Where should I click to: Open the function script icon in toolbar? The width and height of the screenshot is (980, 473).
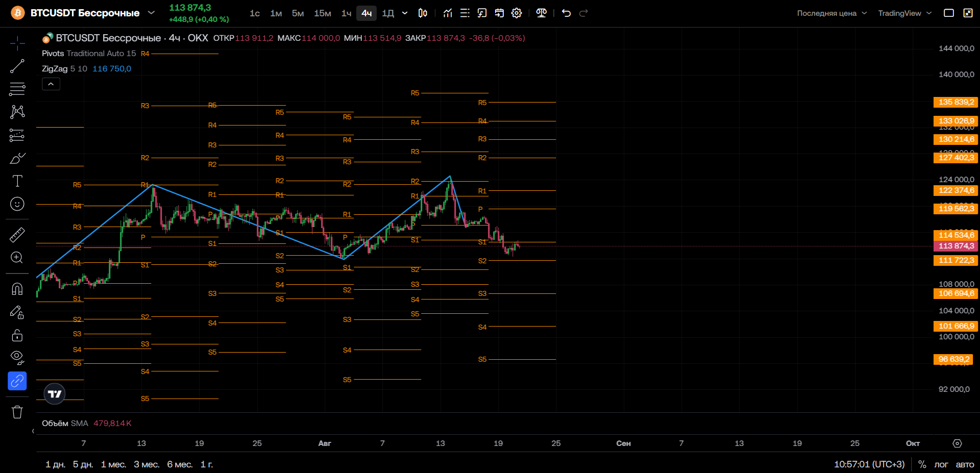[482, 13]
